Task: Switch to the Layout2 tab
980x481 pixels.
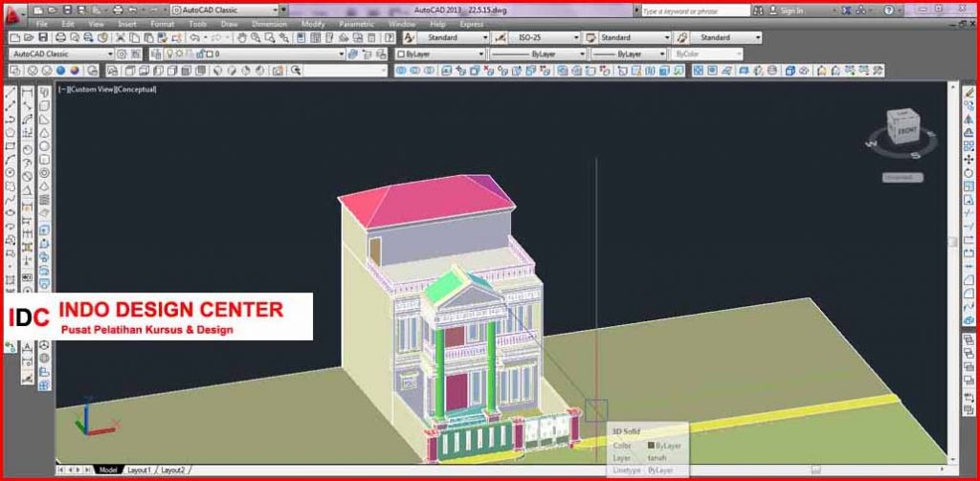Action: coord(172,470)
